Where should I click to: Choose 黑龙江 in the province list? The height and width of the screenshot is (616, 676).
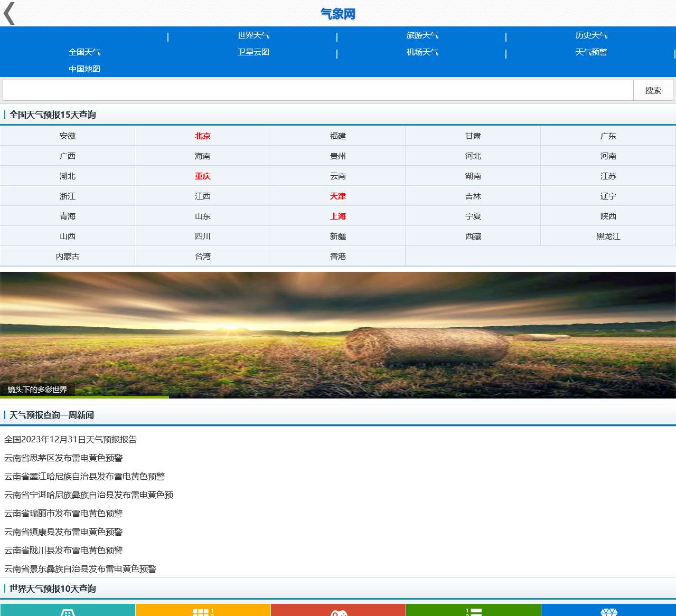pos(608,236)
